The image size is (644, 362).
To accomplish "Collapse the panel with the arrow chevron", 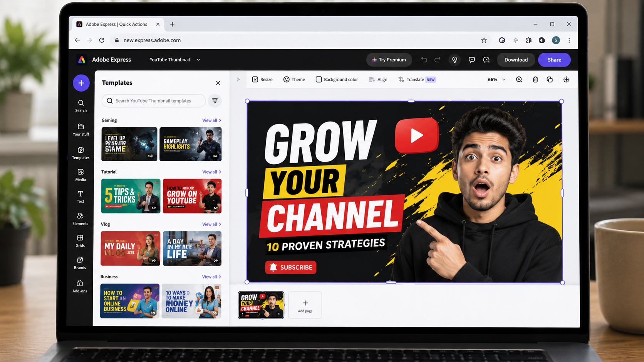I will (238, 80).
